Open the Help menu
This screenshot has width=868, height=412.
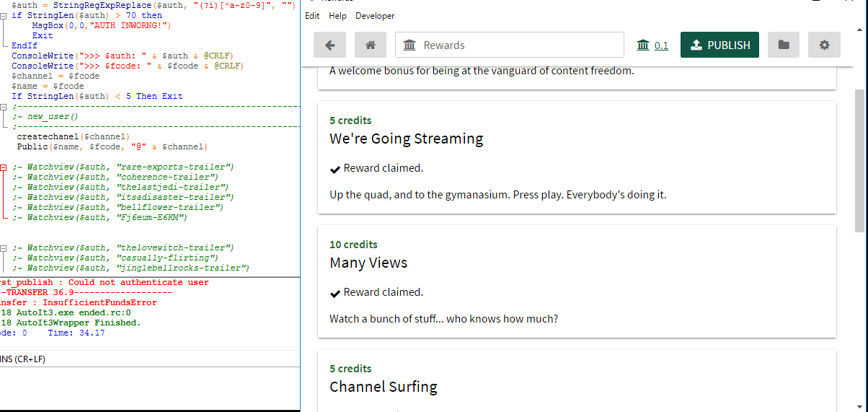337,16
